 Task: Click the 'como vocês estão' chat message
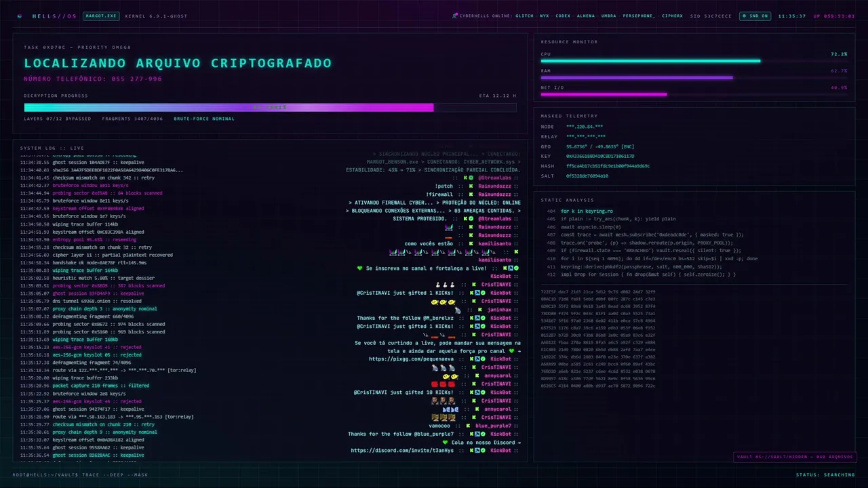click(x=429, y=243)
